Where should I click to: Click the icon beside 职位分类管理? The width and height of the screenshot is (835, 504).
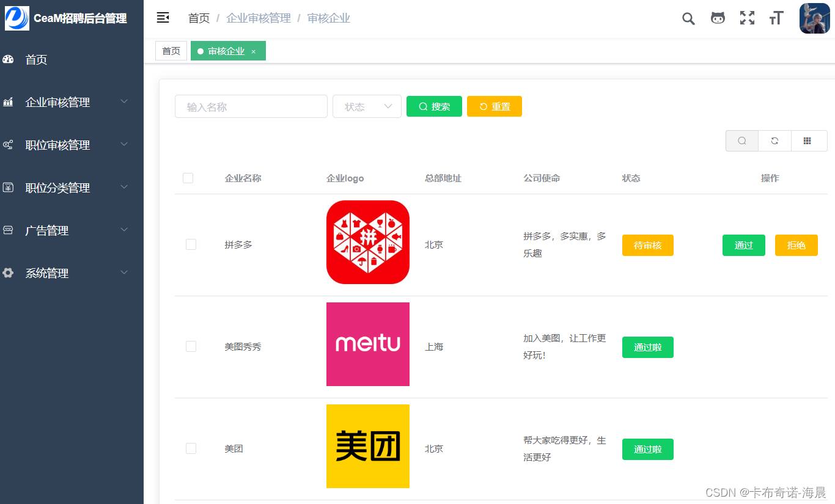[x=8, y=188]
